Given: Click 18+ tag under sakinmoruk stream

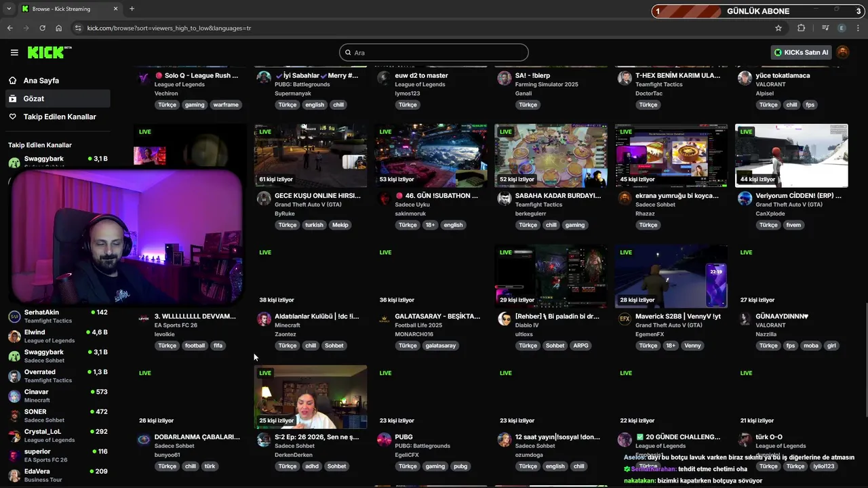Looking at the screenshot, I should 430,225.
